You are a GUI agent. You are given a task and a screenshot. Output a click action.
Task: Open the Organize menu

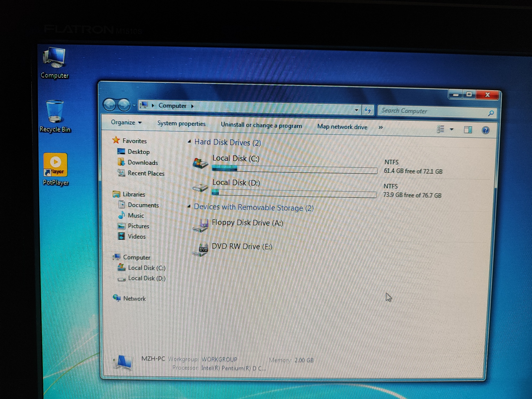[x=126, y=122]
